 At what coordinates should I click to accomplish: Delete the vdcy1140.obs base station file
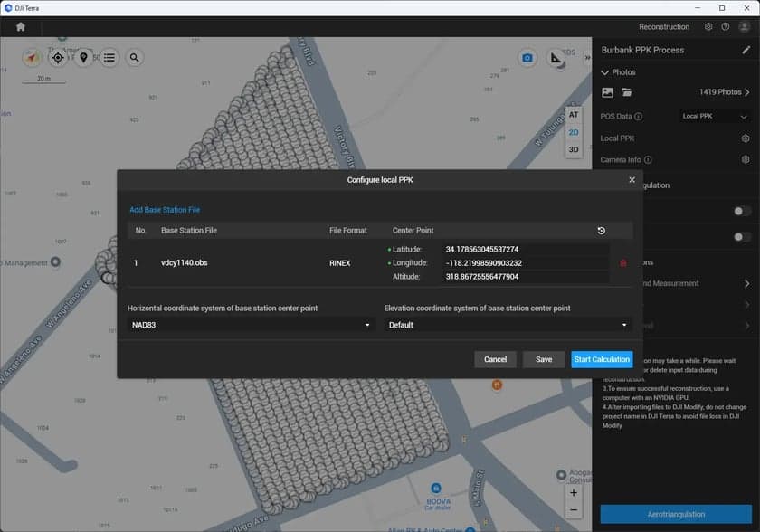point(622,263)
